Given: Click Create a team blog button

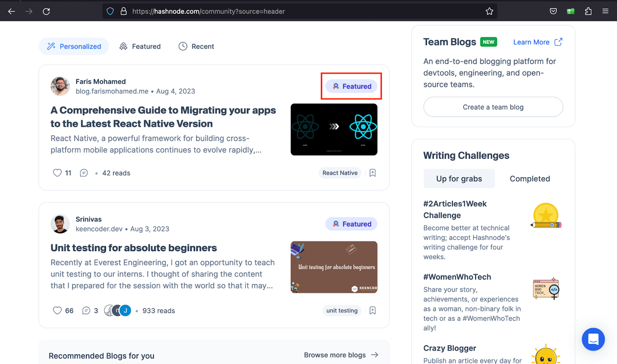Looking at the screenshot, I should pos(493,107).
